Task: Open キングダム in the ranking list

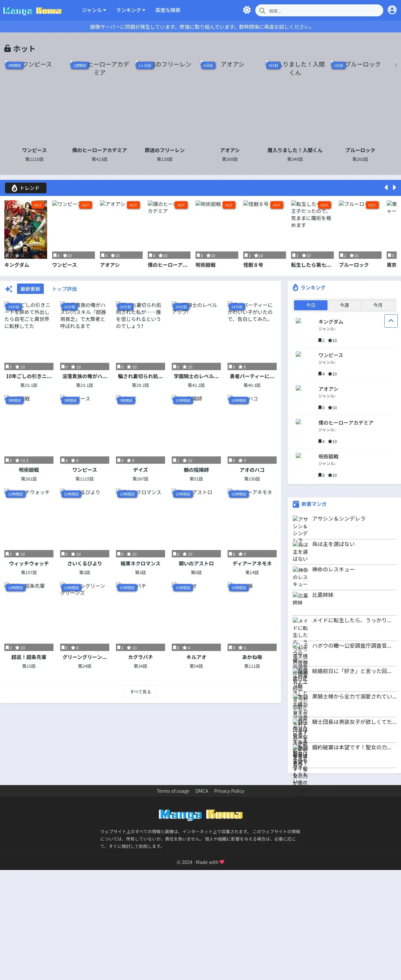Action: [x=331, y=322]
